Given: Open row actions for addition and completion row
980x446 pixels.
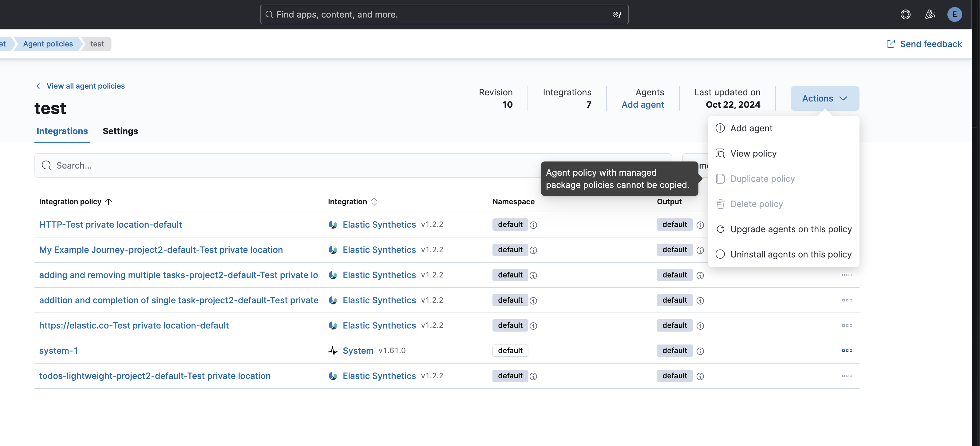Looking at the screenshot, I should (x=847, y=300).
